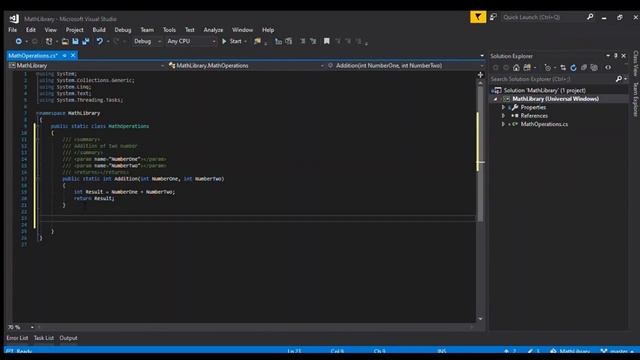The width and height of the screenshot is (640, 360).
Task: Open the Team Explorer side tab
Action: click(x=636, y=99)
